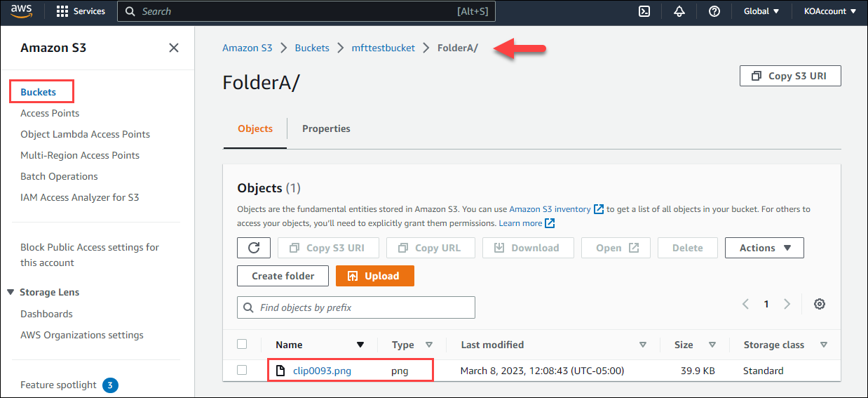The image size is (868, 398).
Task: Click the Open button
Action: coord(616,248)
